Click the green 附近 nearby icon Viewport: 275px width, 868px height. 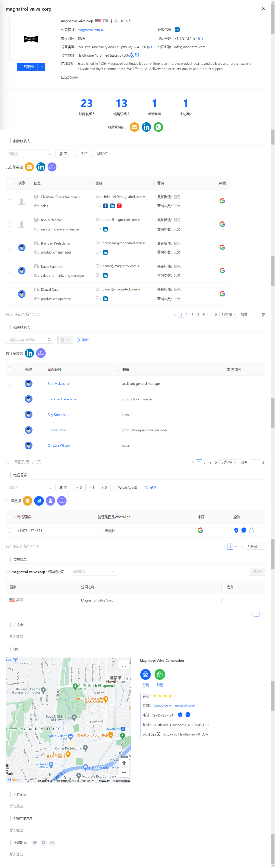click(x=160, y=675)
